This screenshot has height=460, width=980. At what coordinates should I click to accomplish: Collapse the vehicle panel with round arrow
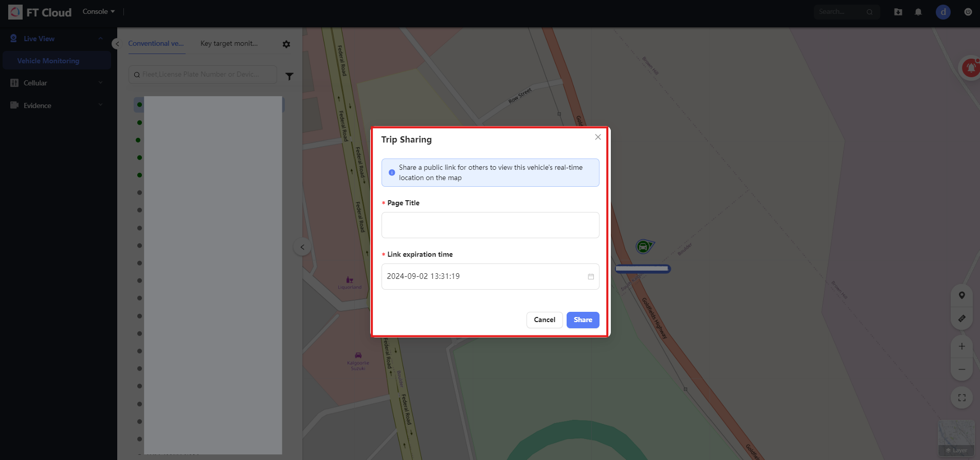(x=302, y=247)
